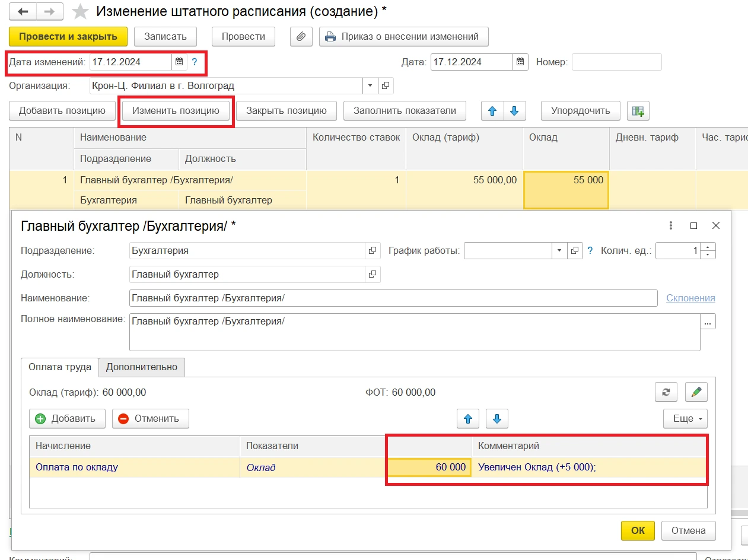Move accrual down with dialog blue arrow
The height and width of the screenshot is (560, 748).
click(x=496, y=419)
